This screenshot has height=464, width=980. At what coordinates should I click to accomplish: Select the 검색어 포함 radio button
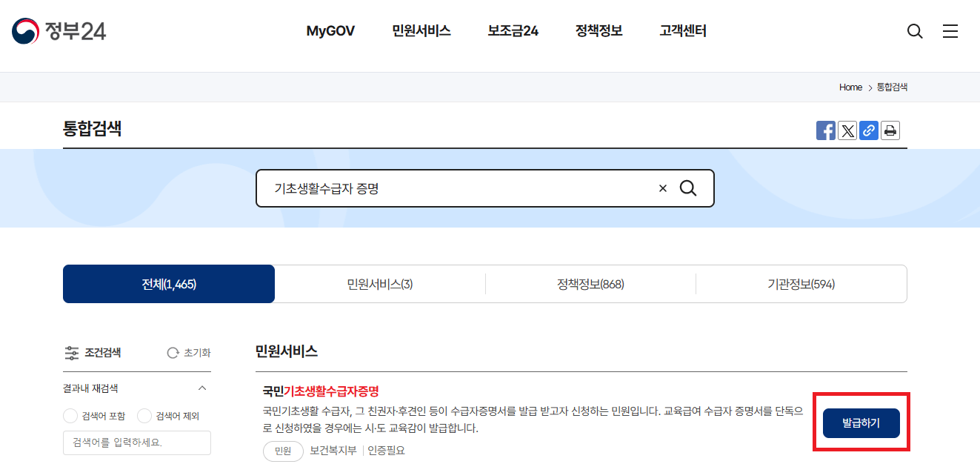[x=70, y=416]
